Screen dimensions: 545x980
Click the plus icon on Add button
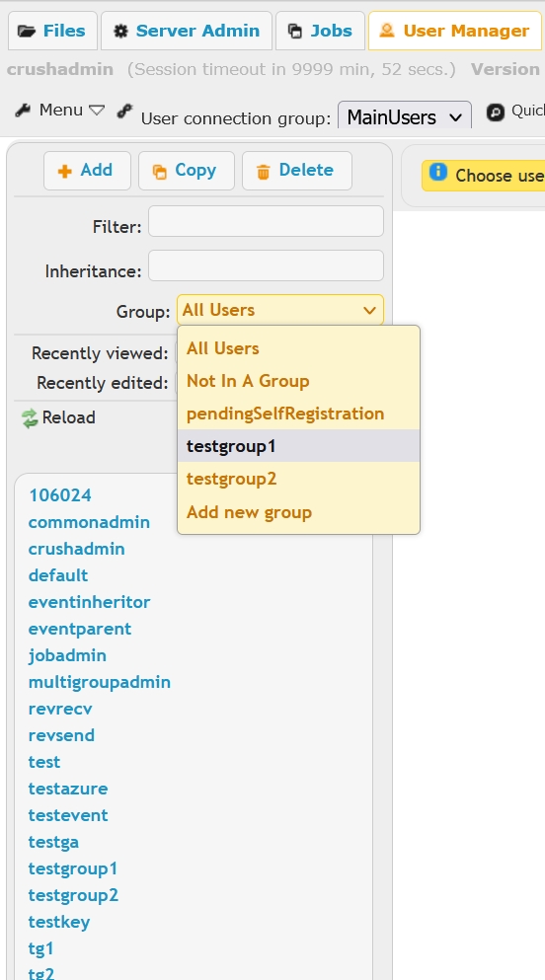pyautogui.click(x=64, y=172)
